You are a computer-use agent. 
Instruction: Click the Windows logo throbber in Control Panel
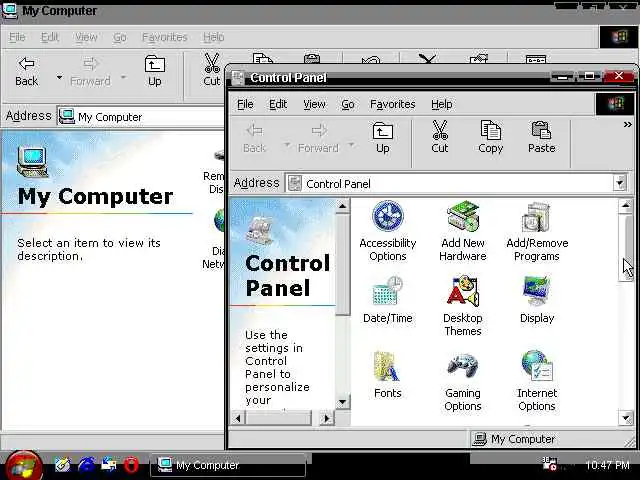pyautogui.click(x=615, y=104)
